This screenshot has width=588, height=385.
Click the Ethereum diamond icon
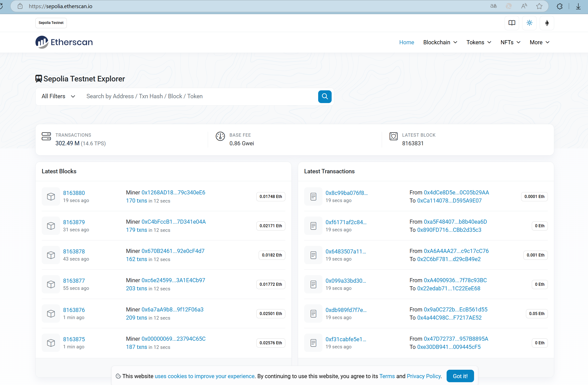click(547, 23)
